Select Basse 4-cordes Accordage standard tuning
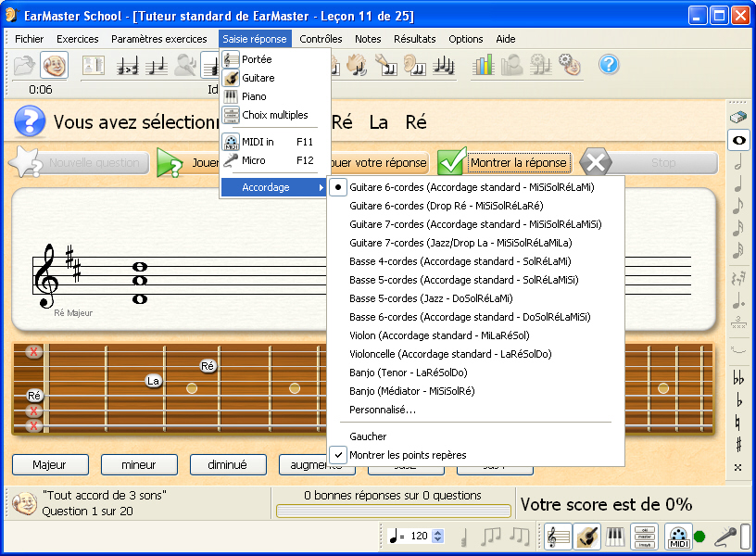The width and height of the screenshot is (756, 556). click(x=475, y=261)
